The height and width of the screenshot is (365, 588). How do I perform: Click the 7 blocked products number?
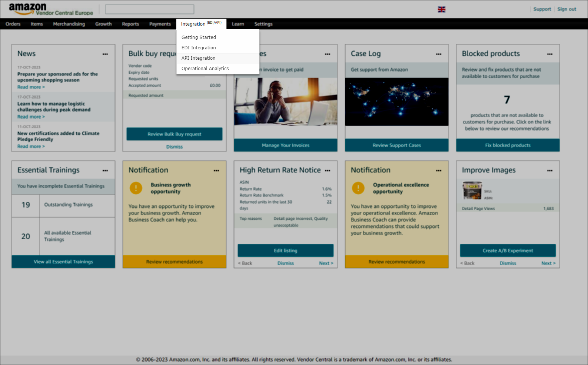pos(507,100)
